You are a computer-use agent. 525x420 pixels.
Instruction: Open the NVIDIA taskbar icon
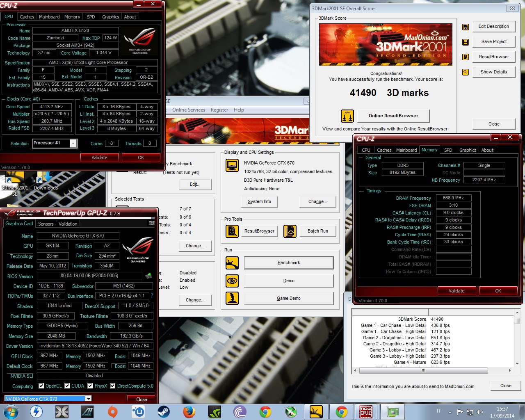[x=215, y=412]
